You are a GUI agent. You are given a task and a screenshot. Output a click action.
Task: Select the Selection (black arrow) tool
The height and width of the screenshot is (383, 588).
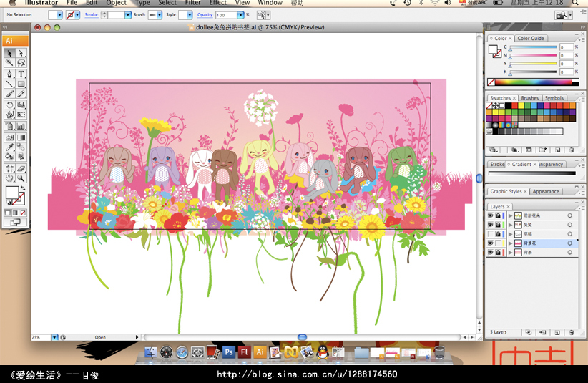[x=10, y=53]
